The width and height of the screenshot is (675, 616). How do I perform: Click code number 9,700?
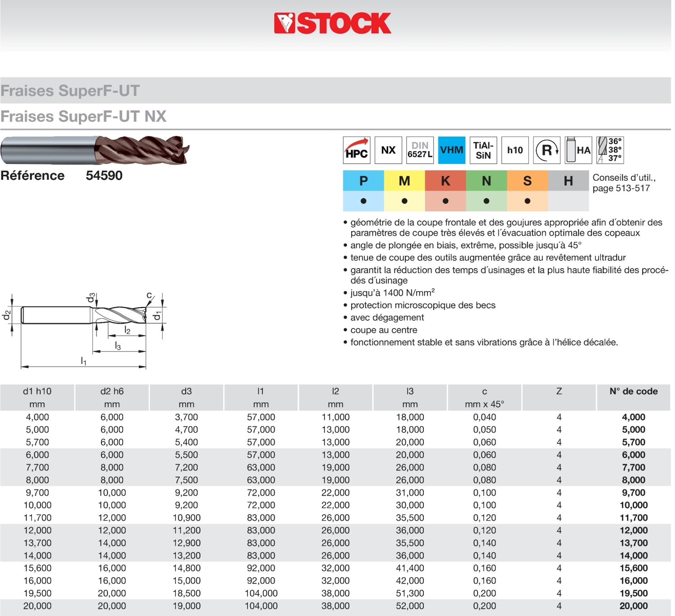coord(634,493)
